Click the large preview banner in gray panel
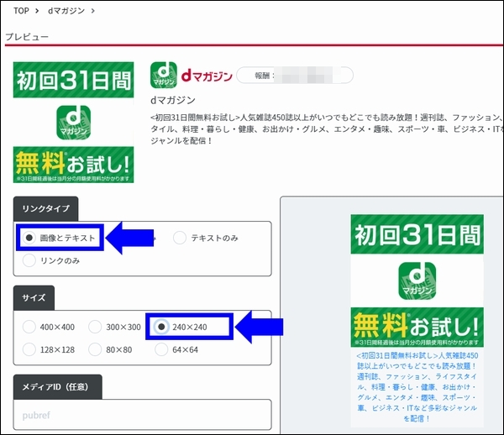 [x=417, y=280]
